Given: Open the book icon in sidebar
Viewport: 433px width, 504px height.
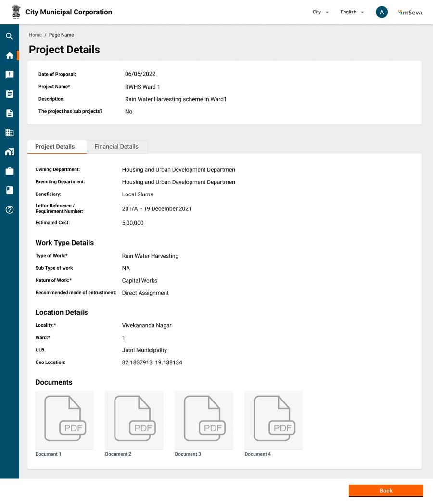Looking at the screenshot, I should point(9,190).
